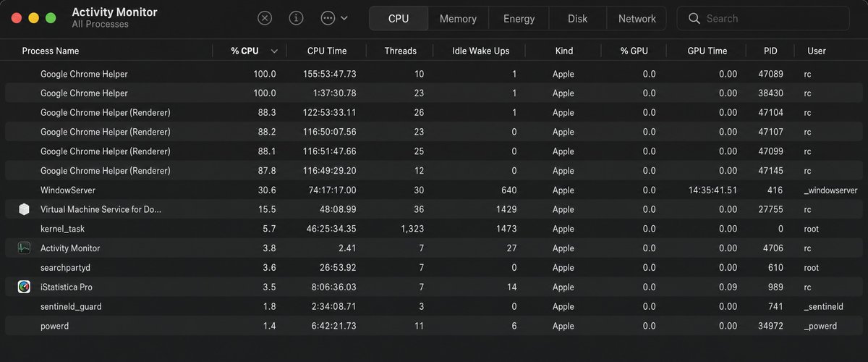Image resolution: width=868 pixels, height=362 pixels.
Task: Select the kernel_task process name
Action: [x=63, y=229]
